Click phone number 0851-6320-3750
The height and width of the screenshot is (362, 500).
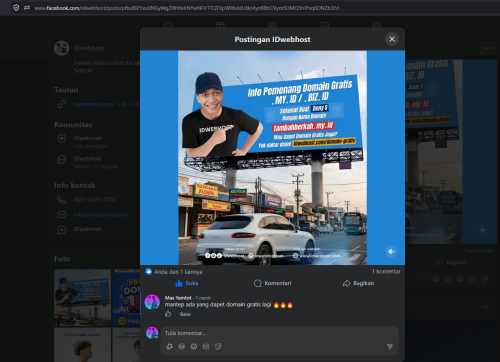click(x=94, y=199)
